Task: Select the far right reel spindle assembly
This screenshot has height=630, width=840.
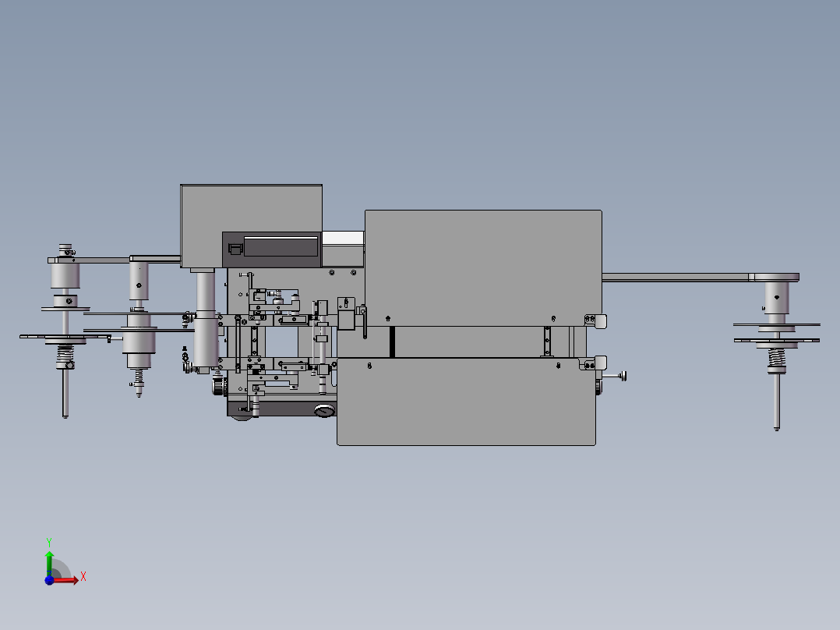Action: [777, 351]
